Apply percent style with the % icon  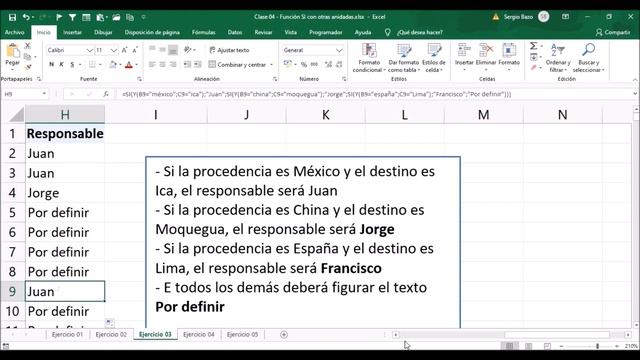coord(304,64)
